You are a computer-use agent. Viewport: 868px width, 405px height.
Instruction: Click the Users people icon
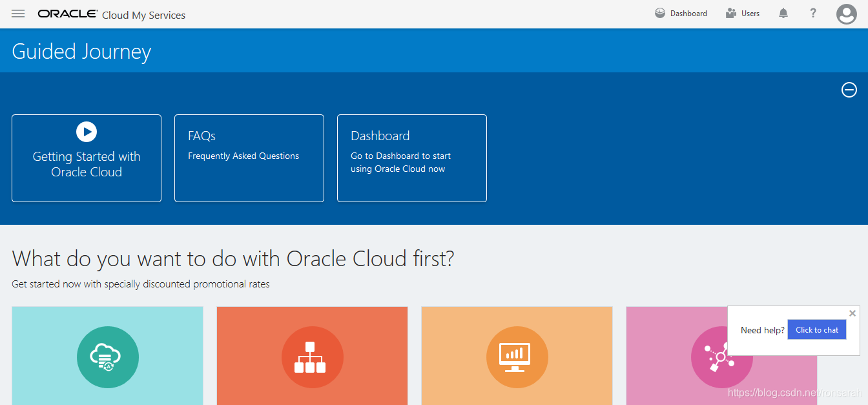731,13
